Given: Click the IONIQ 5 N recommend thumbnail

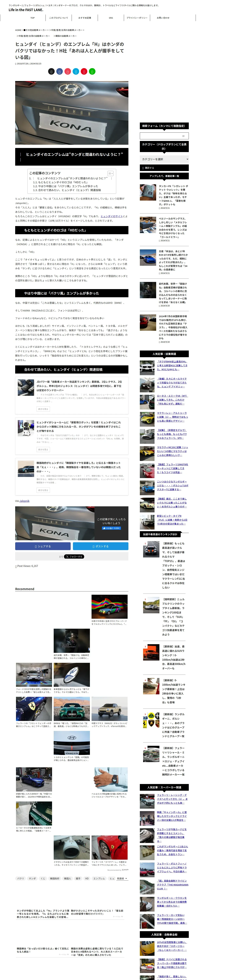Looking at the screenshot, I should (72, 743).
